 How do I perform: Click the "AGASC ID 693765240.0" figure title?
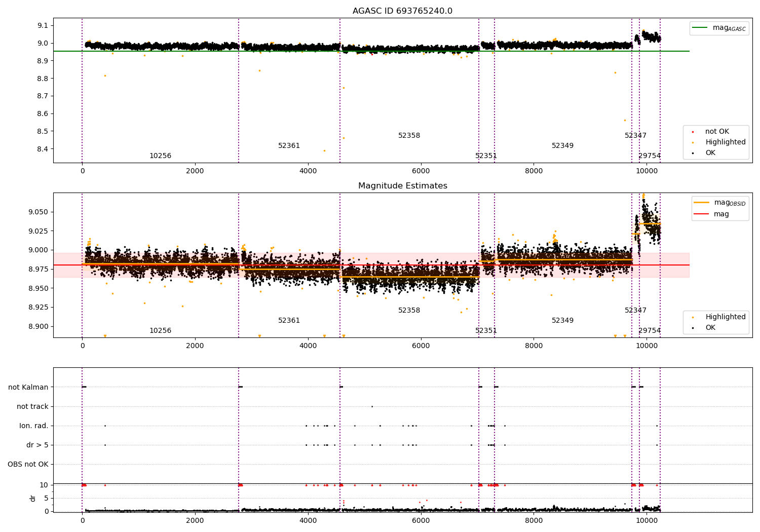tap(402, 11)
